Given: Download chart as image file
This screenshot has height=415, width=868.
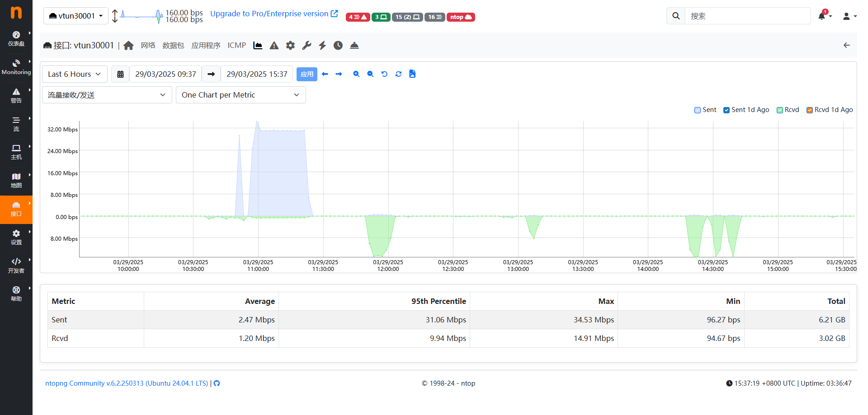Looking at the screenshot, I should click(x=412, y=74).
